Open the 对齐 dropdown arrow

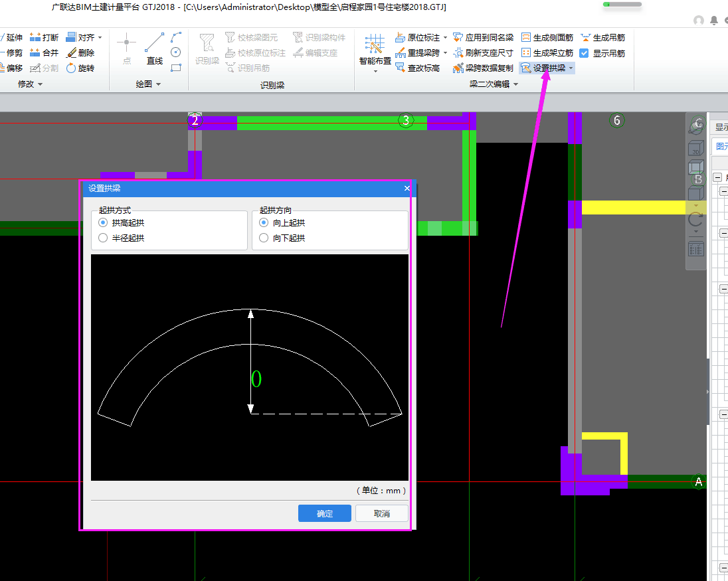click(x=100, y=38)
